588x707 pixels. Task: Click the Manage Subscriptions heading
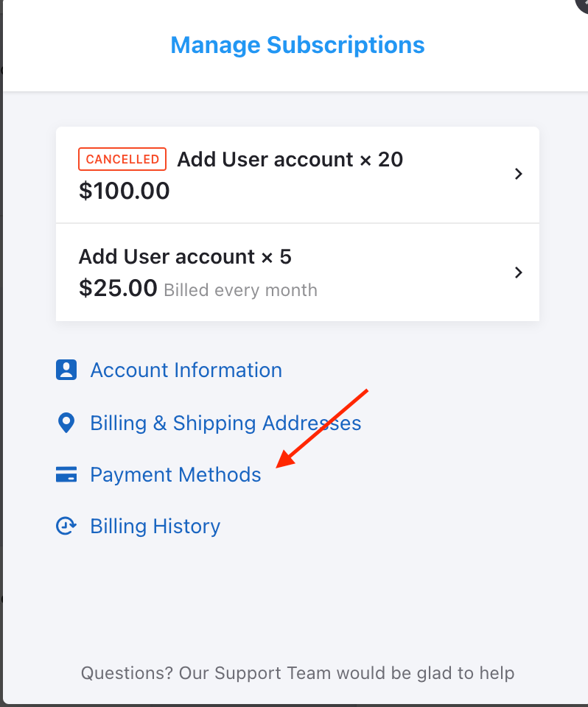pyautogui.click(x=298, y=45)
